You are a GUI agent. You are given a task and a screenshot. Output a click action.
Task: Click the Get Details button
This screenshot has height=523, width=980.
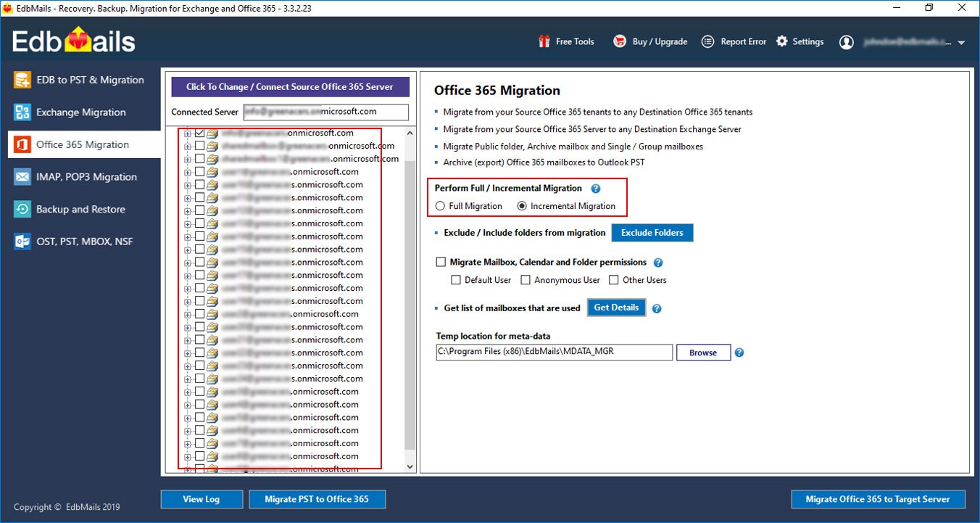coord(616,308)
